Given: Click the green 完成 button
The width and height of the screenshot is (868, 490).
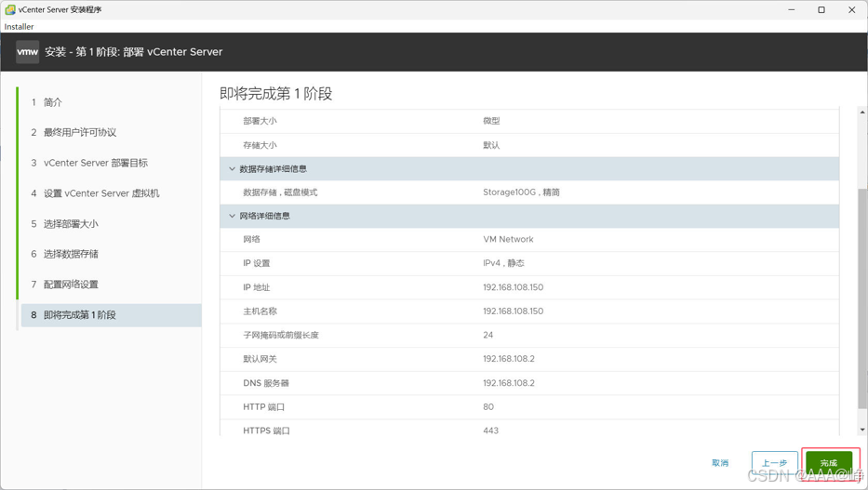Looking at the screenshot, I should pyautogui.click(x=829, y=463).
